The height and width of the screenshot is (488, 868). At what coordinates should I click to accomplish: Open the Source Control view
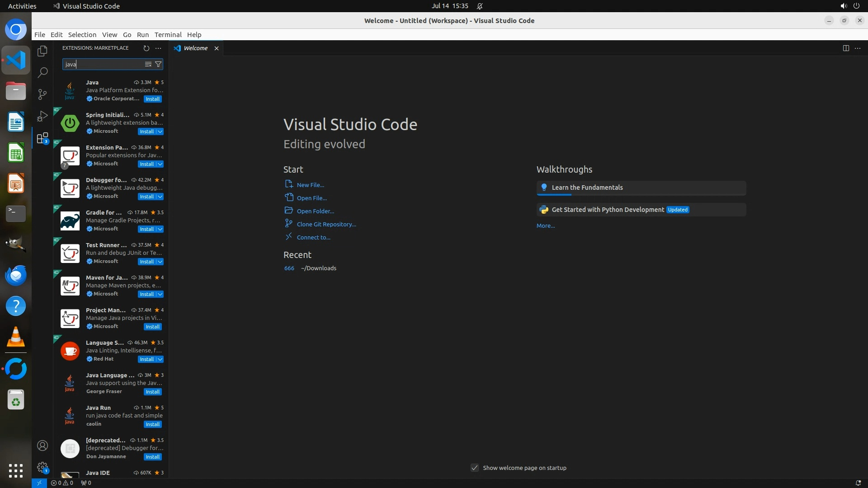click(x=42, y=94)
